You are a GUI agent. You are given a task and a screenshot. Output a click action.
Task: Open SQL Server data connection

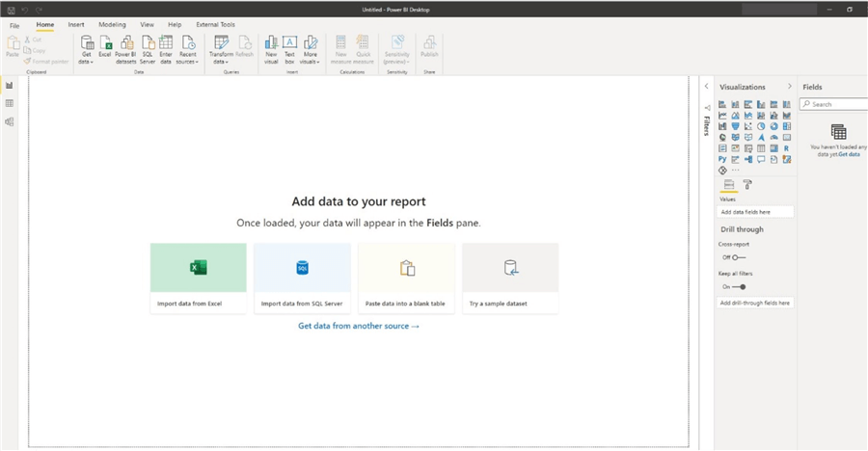pyautogui.click(x=148, y=48)
